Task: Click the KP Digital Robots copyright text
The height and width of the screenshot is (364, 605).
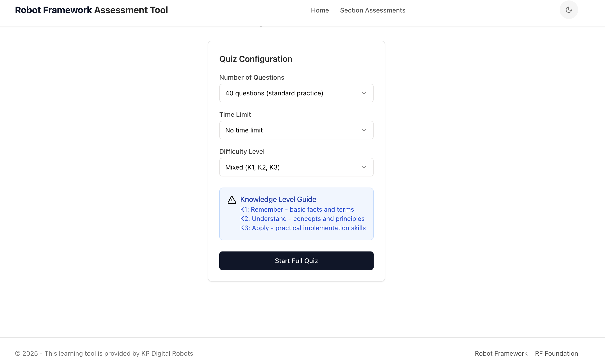Action: point(104,353)
